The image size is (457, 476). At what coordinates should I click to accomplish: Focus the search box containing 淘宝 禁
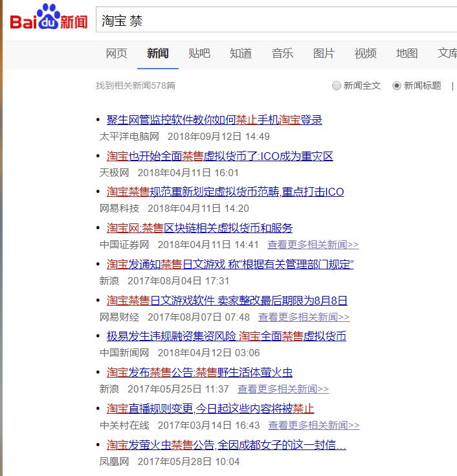tap(276, 19)
